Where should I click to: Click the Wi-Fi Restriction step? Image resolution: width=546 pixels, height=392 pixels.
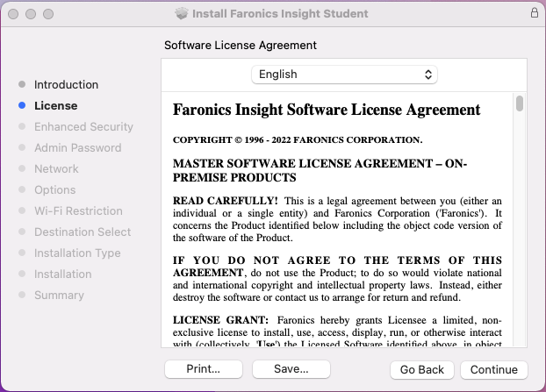click(78, 211)
